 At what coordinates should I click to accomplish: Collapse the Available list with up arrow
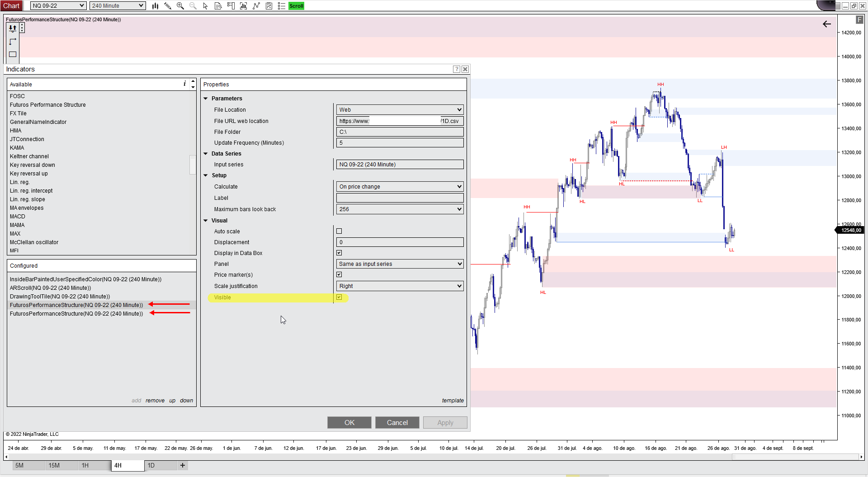pos(193,81)
